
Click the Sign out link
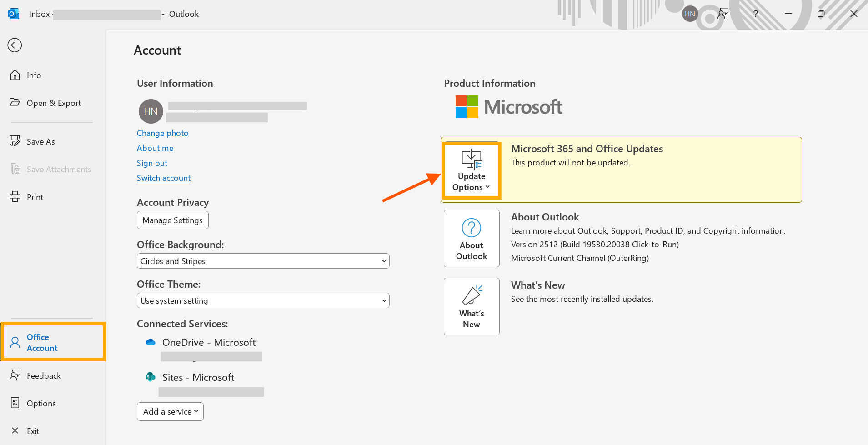point(152,163)
